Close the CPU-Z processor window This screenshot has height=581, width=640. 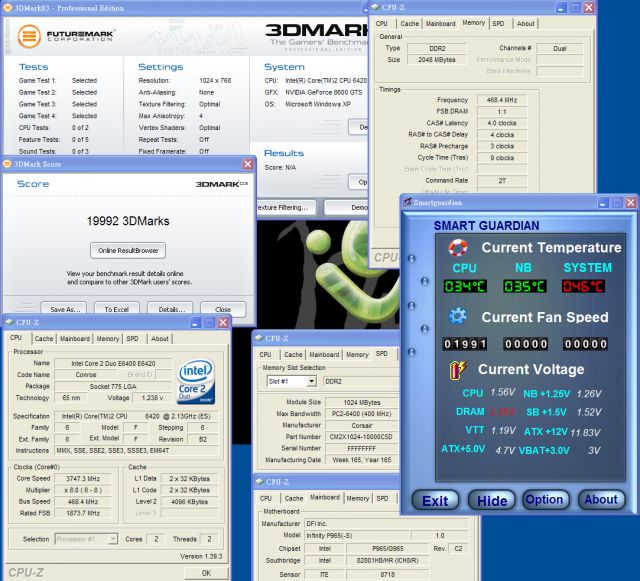click(223, 323)
